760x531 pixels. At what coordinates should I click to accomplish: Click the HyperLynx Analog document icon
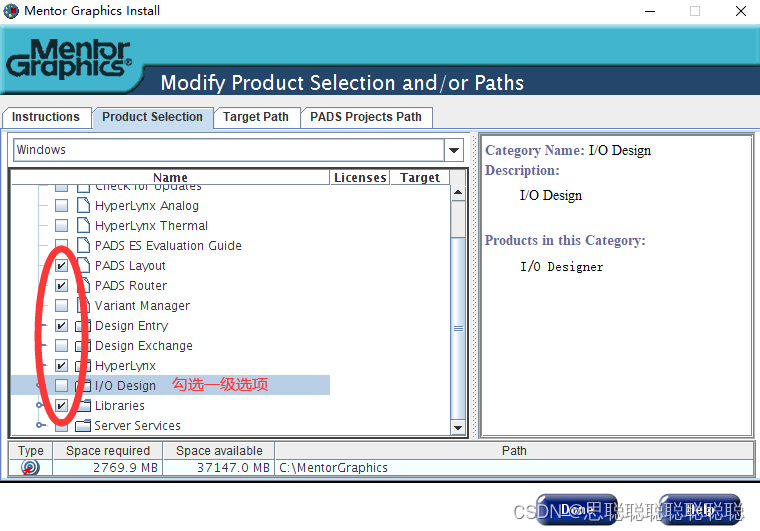click(83, 205)
